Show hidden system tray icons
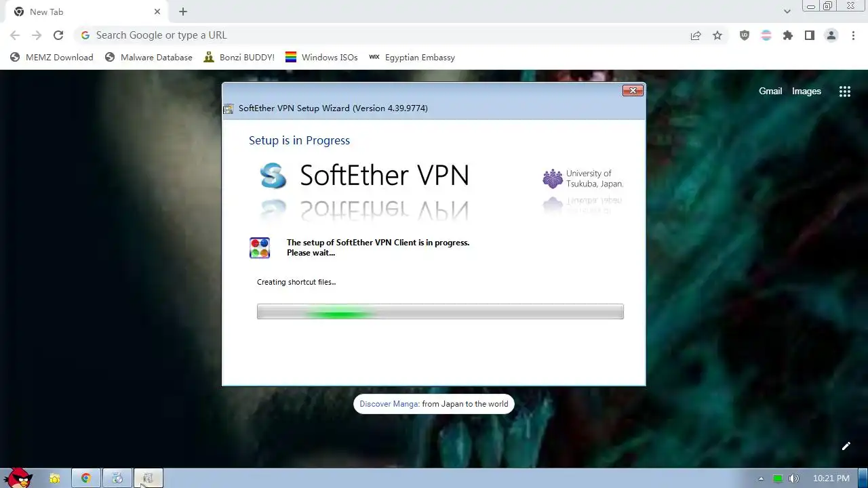The image size is (868, 488). tap(761, 479)
